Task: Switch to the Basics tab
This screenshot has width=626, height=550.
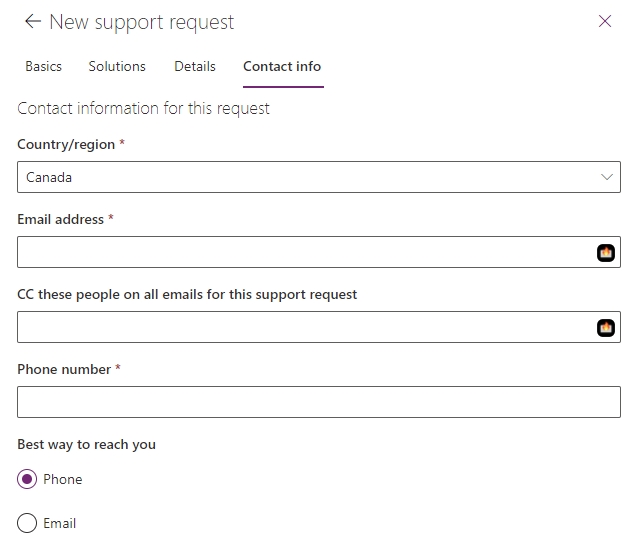Action: 43,66
